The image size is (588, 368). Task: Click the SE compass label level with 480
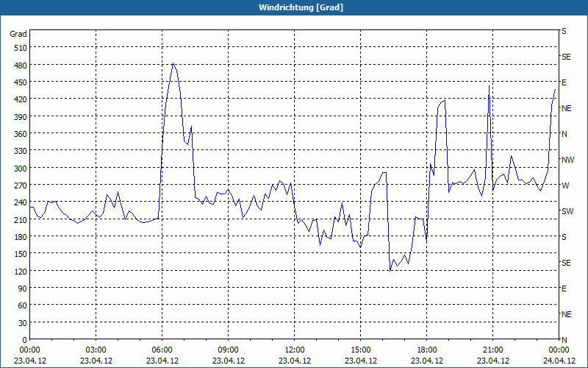566,57
